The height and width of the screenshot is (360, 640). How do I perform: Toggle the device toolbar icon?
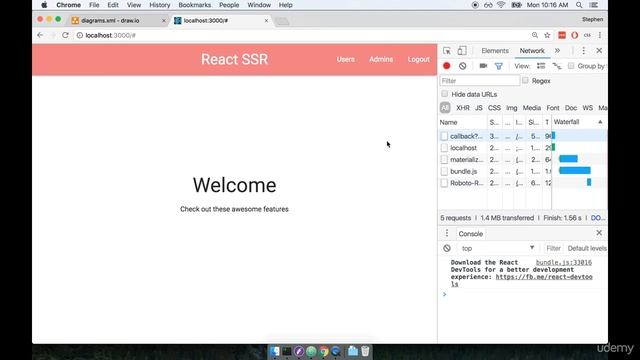pos(462,51)
